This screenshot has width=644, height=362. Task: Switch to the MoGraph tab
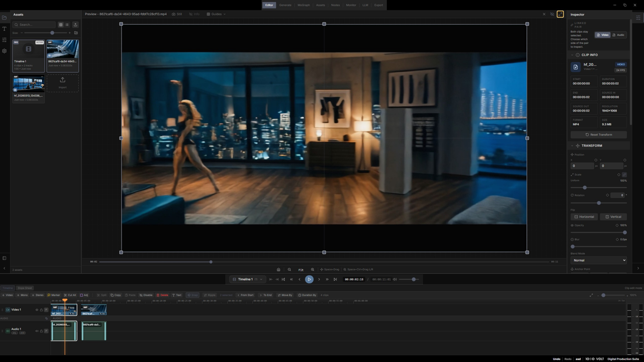[303, 5]
